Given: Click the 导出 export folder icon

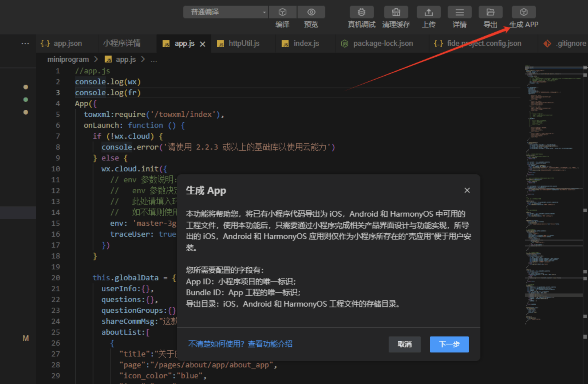Looking at the screenshot, I should [x=490, y=12].
